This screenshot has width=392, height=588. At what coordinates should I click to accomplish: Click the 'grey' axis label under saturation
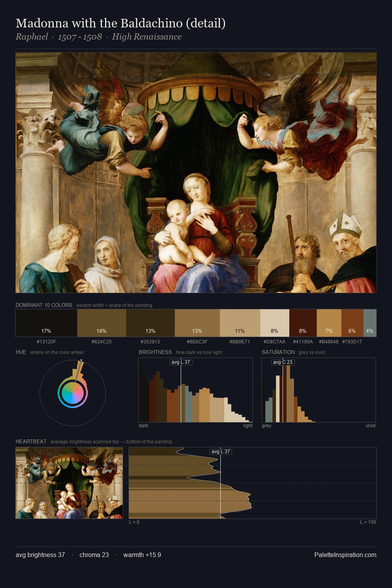point(267,426)
